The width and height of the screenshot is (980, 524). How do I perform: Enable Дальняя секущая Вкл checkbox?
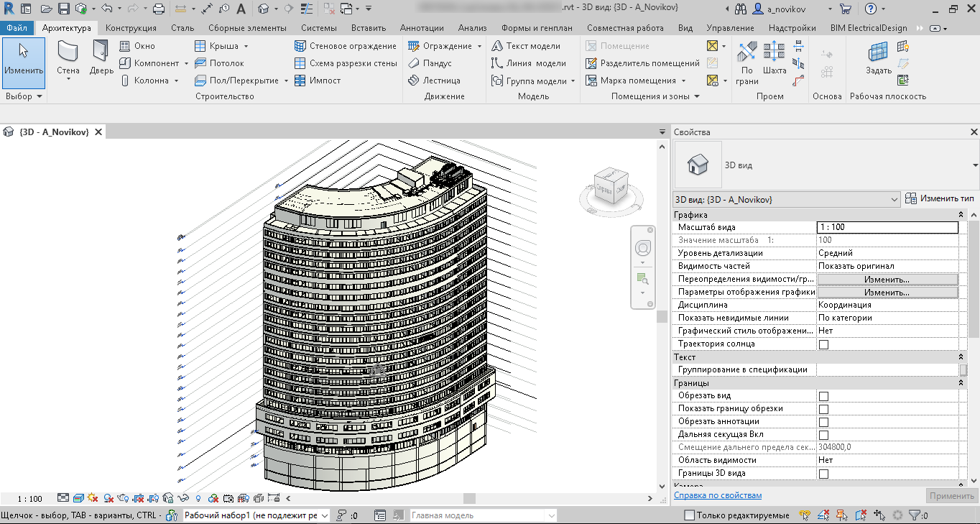824,435
